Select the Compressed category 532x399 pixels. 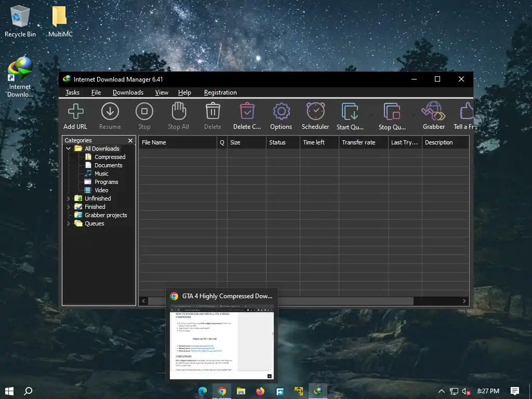(105, 157)
